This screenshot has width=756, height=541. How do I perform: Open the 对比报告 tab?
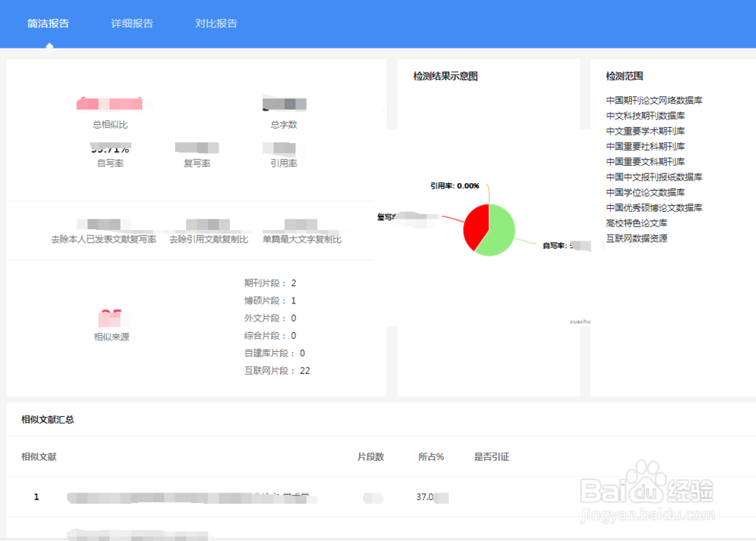point(215,23)
